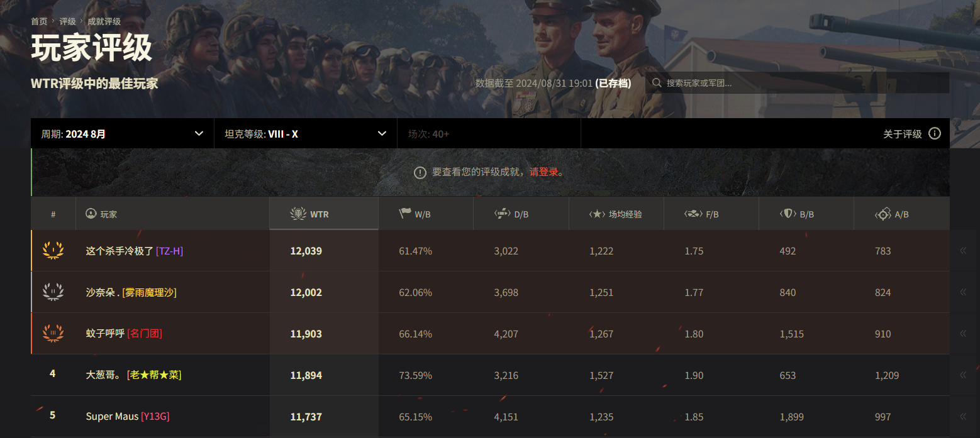Sort by F/B frags column

pos(711,214)
